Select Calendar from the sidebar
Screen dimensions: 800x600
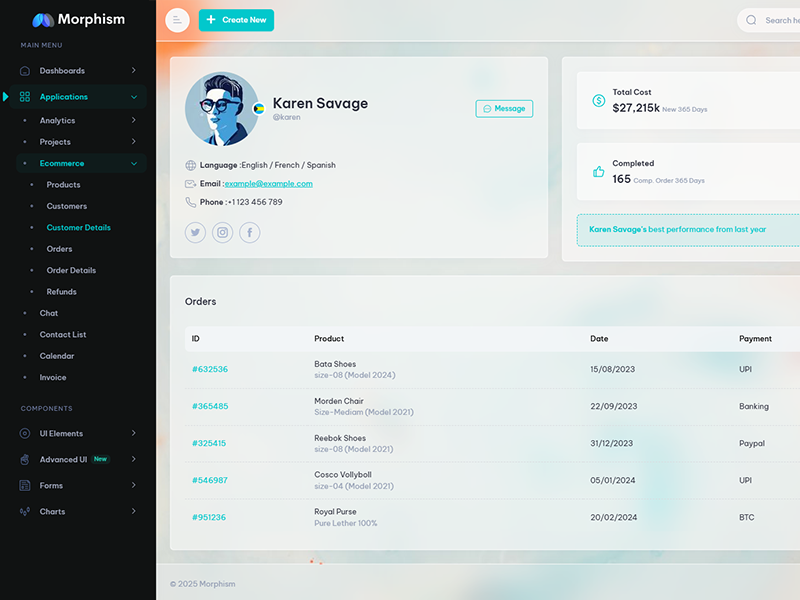tap(57, 356)
